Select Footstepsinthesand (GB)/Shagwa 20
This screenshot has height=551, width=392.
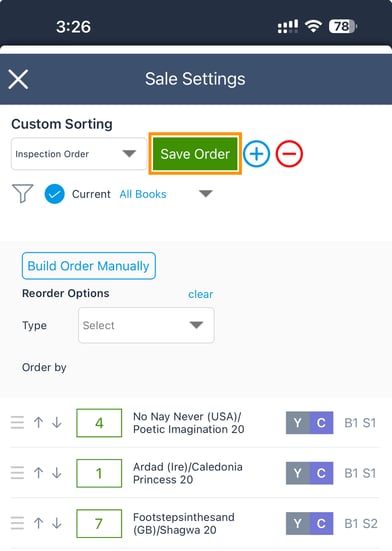[184, 523]
